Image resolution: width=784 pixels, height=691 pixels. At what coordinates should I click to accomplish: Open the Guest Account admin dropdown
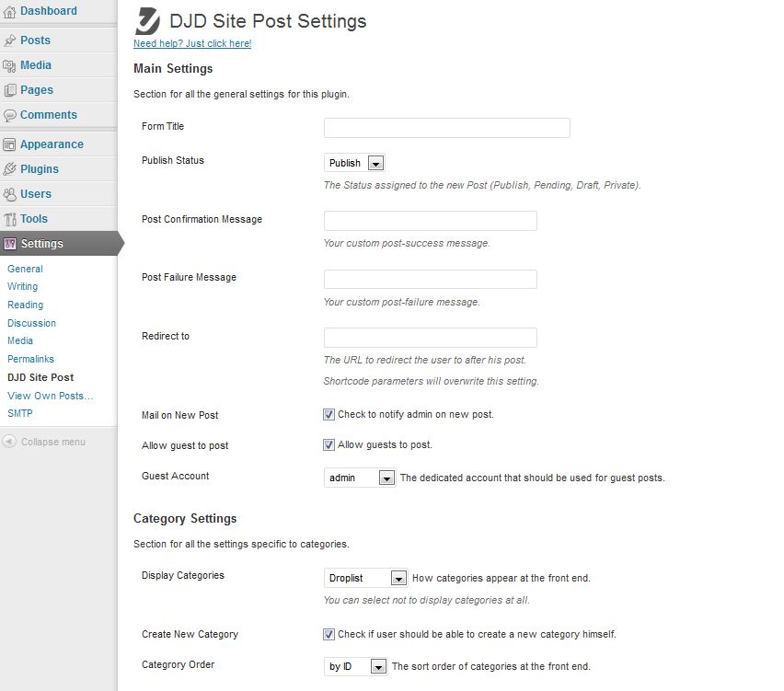point(360,478)
